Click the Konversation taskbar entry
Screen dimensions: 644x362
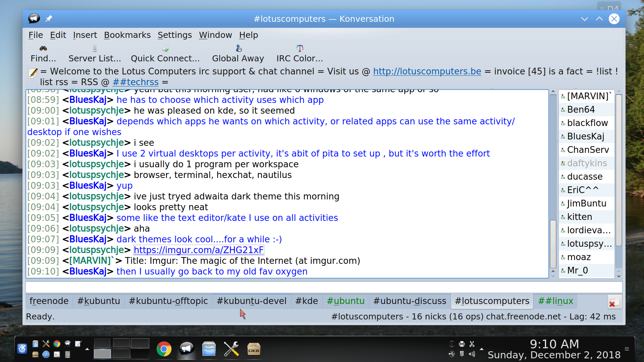tap(186, 349)
